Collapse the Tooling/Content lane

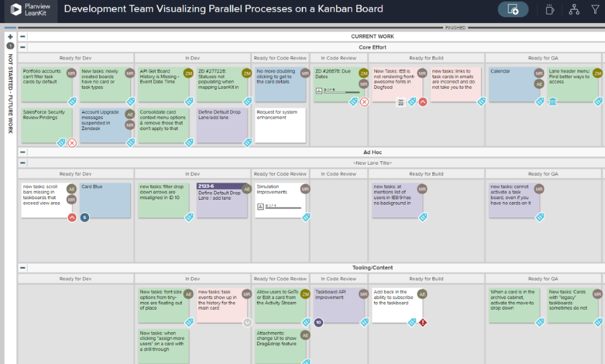(x=22, y=268)
